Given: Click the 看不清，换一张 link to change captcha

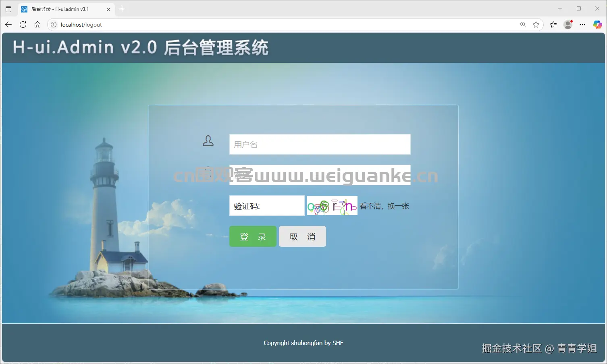Looking at the screenshot, I should pos(384,206).
